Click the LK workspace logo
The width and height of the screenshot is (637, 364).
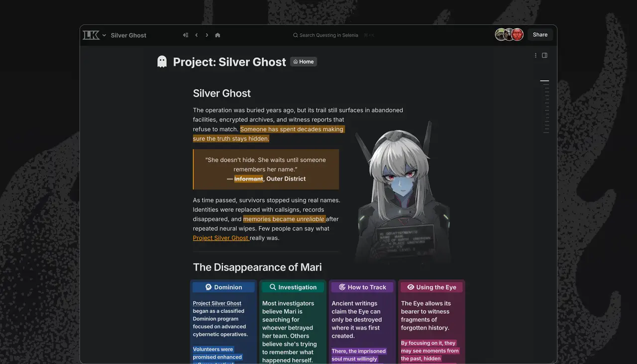[x=91, y=35]
